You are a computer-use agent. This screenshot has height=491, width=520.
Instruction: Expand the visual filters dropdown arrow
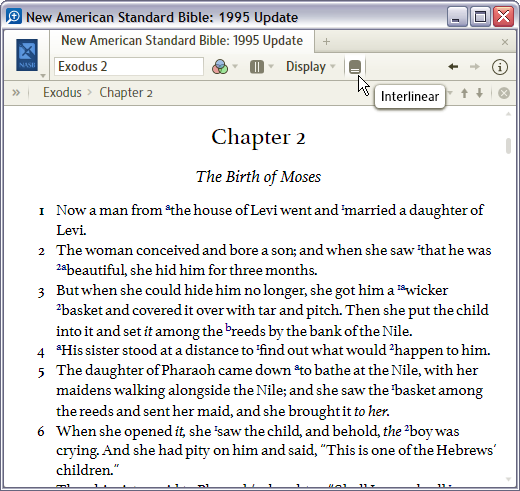235,66
